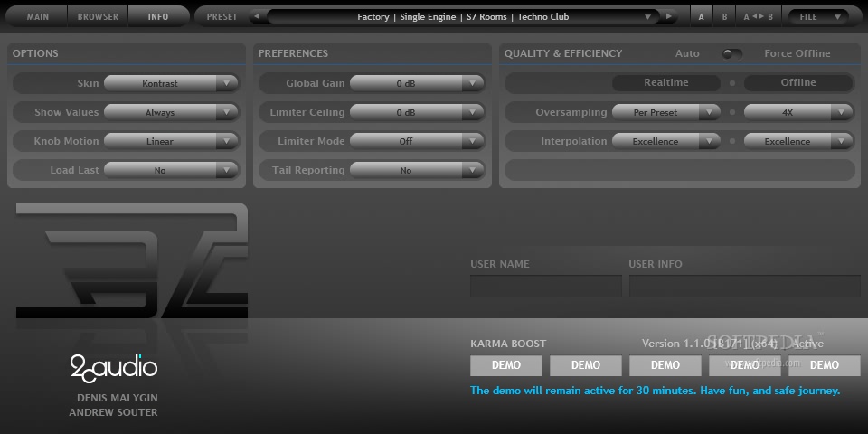Select the A comparison slot
Screen dimensions: 868x434
pos(702,16)
